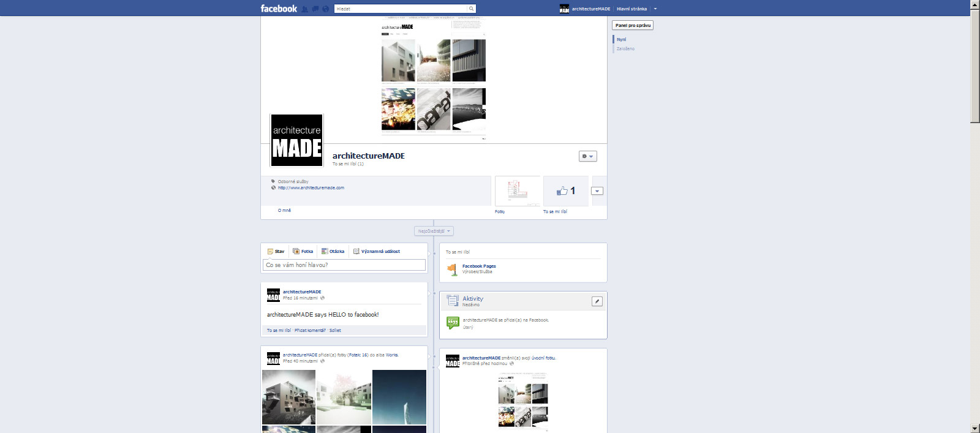Image resolution: width=980 pixels, height=433 pixels.
Task: Open friend requests icon in top bar
Action: (x=305, y=9)
